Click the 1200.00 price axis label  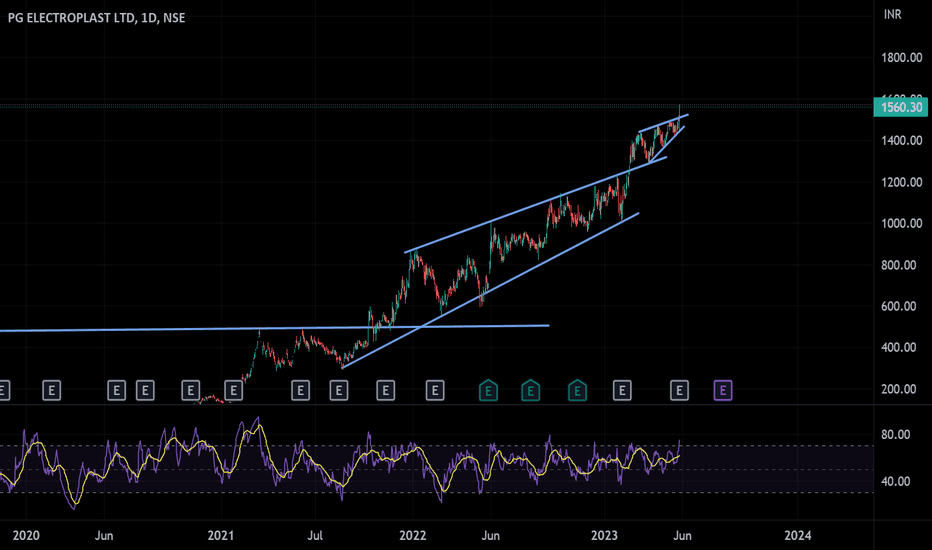[902, 182]
